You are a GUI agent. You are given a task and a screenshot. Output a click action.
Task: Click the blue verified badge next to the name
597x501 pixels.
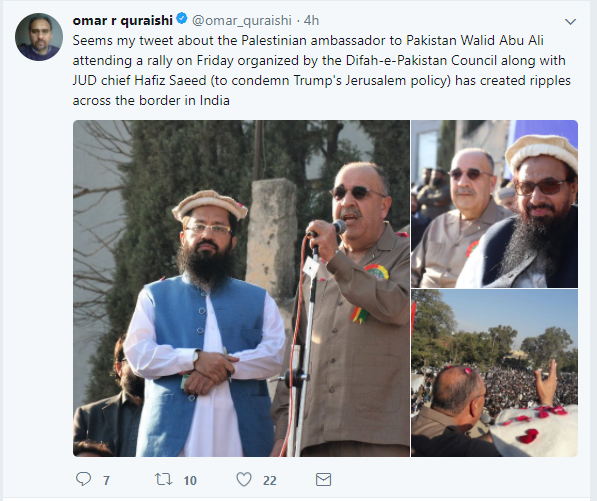tap(182, 18)
